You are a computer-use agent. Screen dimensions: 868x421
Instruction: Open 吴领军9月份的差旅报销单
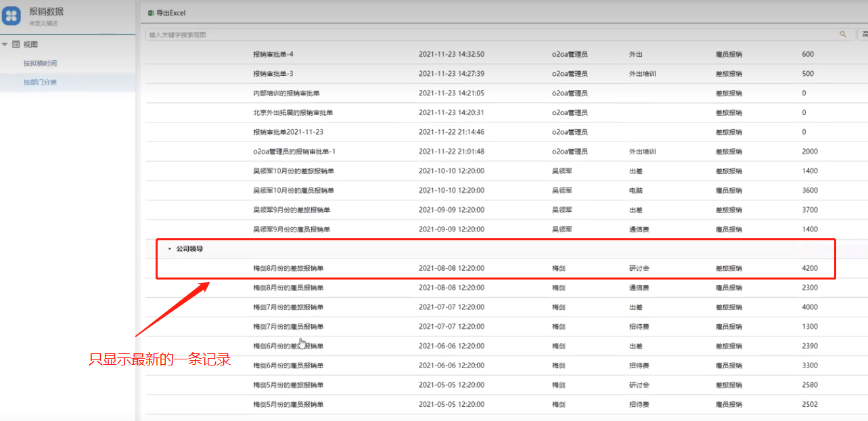click(292, 210)
